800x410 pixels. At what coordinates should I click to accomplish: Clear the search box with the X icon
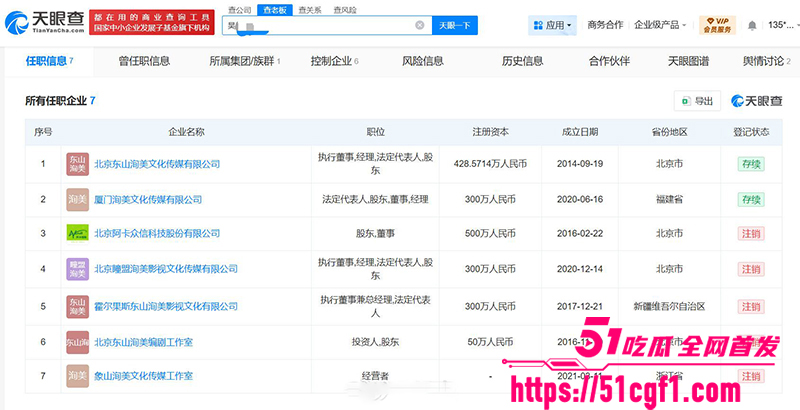(419, 25)
